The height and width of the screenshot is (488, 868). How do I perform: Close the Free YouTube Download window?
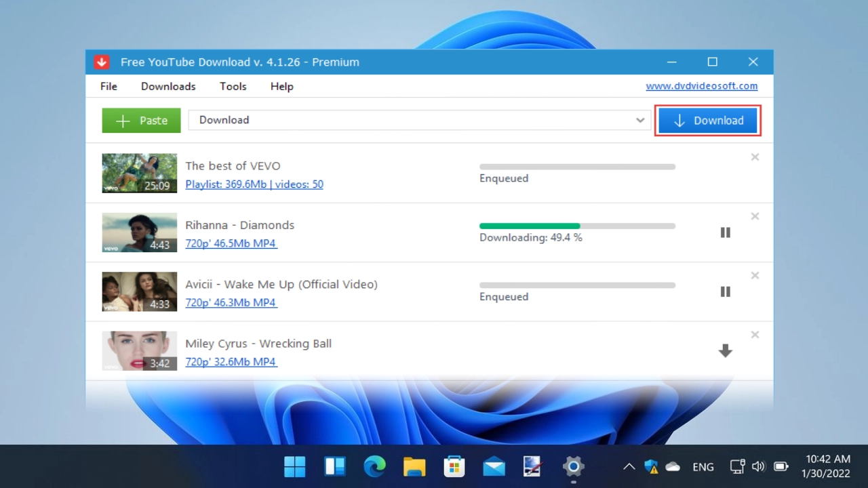click(753, 62)
